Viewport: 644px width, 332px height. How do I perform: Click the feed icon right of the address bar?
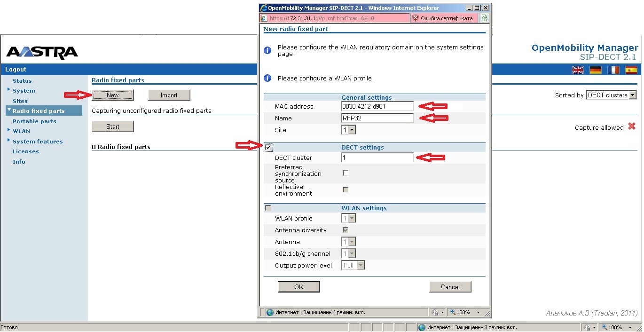(484, 18)
